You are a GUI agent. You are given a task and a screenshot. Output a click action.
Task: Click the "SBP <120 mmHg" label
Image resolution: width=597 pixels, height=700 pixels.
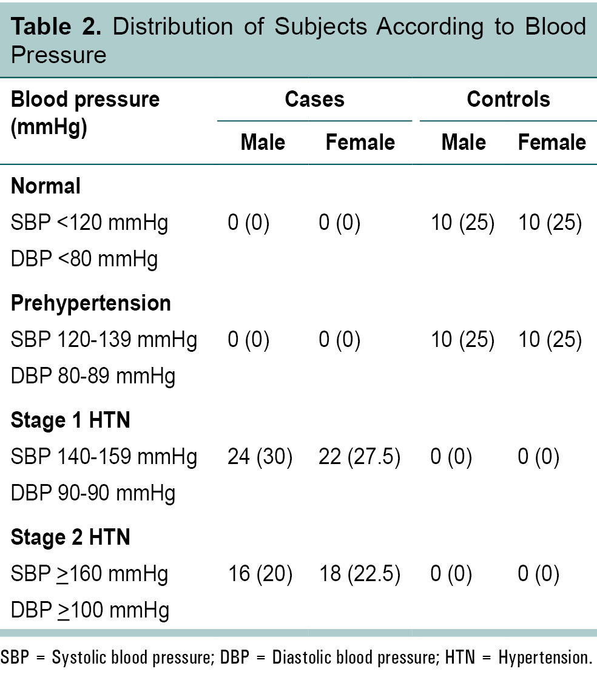[89, 223]
